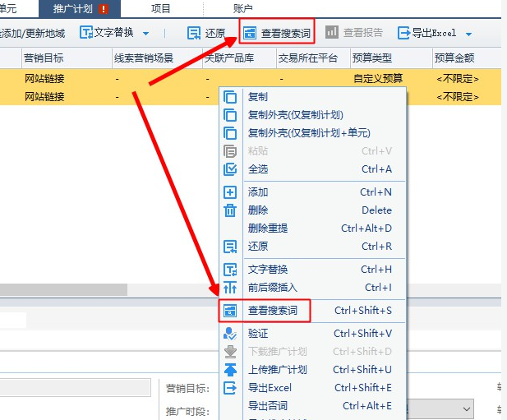Switch to the 项目 tab
This screenshot has height=420, width=507.
(160, 9)
